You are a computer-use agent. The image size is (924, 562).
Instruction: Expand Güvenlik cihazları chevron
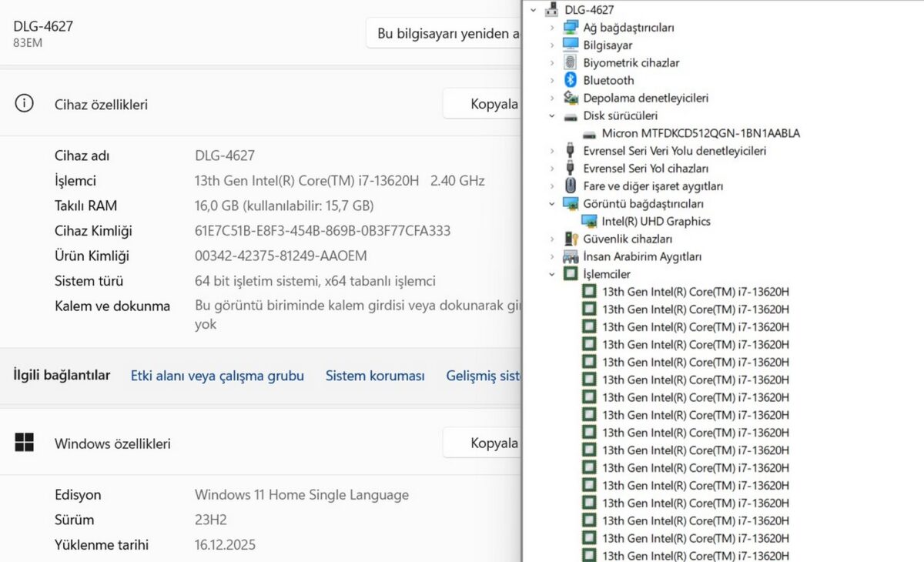point(552,239)
